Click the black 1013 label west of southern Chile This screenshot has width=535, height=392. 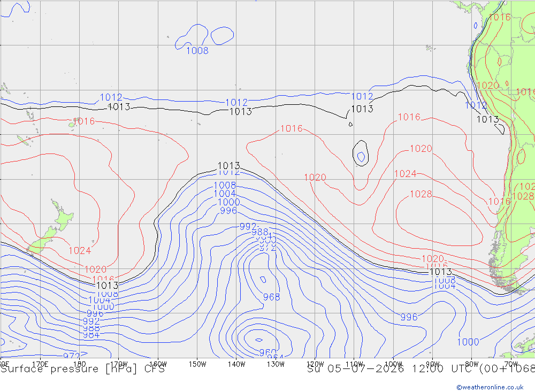tap(440, 272)
